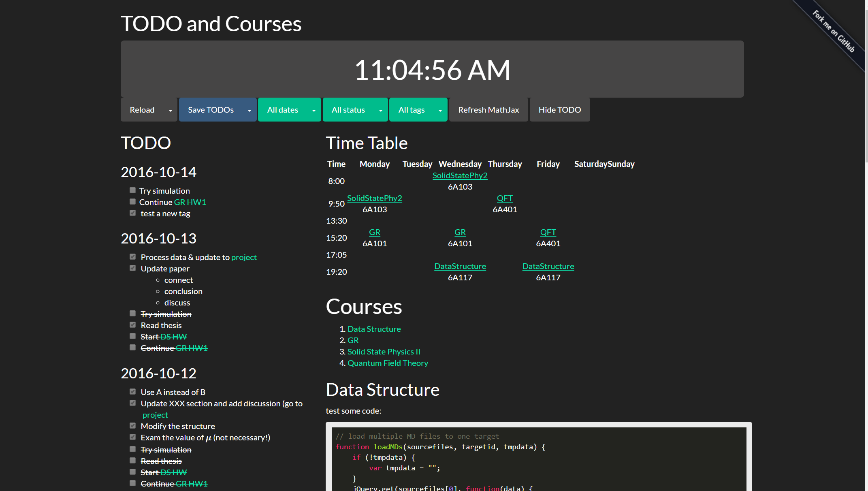Image resolution: width=868 pixels, height=491 pixels.
Task: Open the GR HW1 link in 2016-10-14
Action: (x=190, y=202)
